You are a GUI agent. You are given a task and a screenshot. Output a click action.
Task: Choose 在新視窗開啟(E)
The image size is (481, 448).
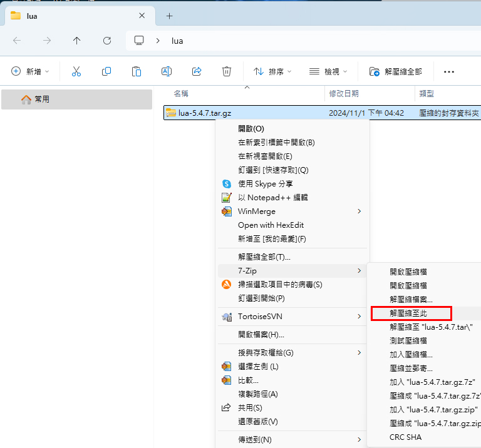pos(292,156)
